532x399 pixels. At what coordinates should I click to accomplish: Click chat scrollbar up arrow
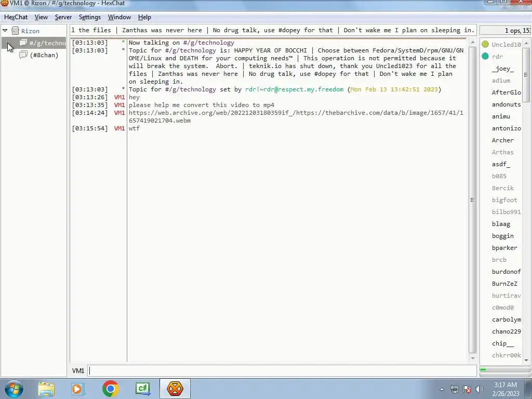[472, 42]
